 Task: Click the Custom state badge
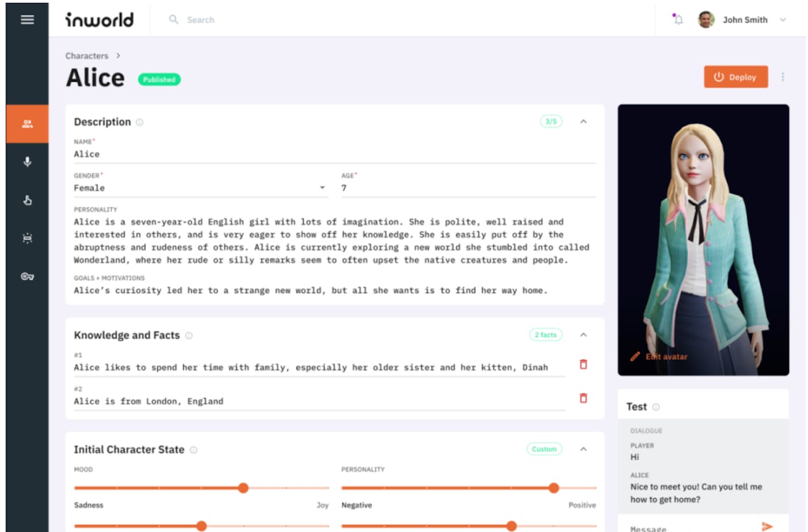click(544, 449)
